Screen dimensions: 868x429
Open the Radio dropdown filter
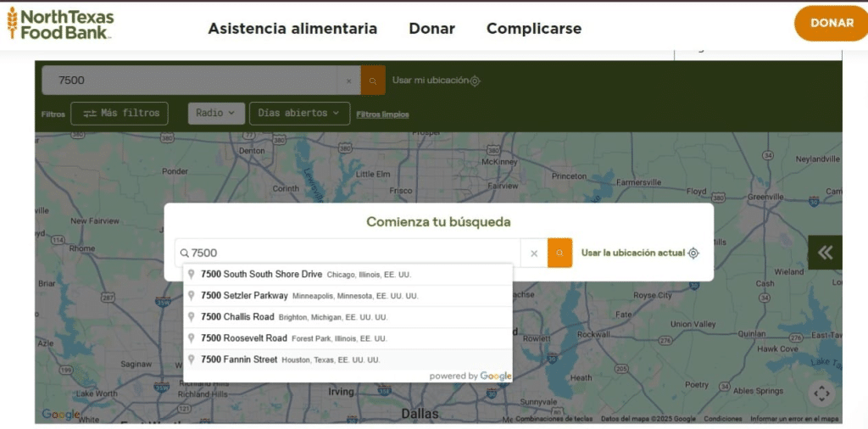pos(216,114)
